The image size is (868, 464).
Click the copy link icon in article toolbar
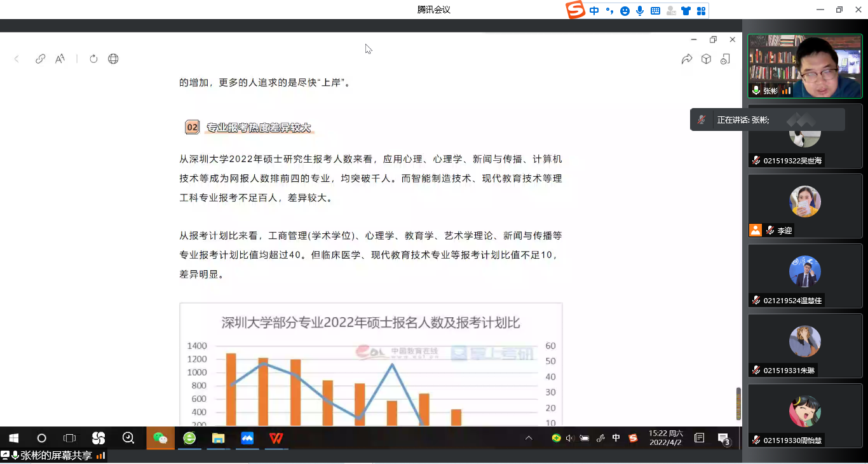pyautogui.click(x=40, y=59)
